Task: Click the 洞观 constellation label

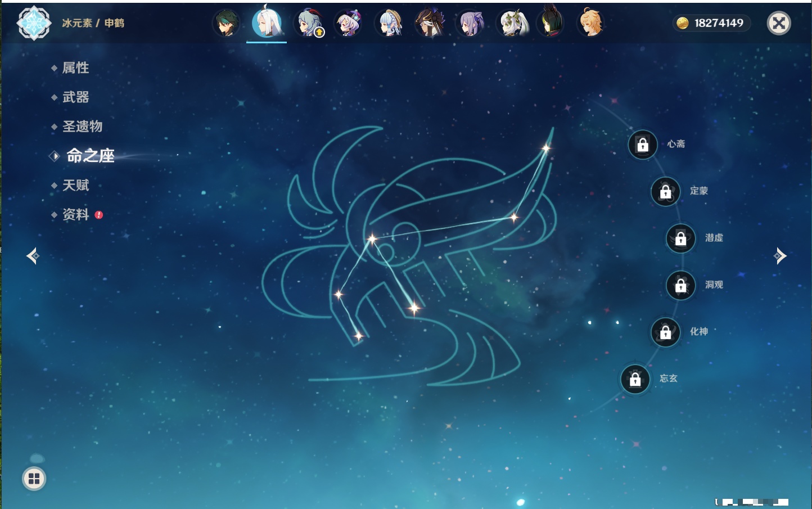Action: click(714, 285)
